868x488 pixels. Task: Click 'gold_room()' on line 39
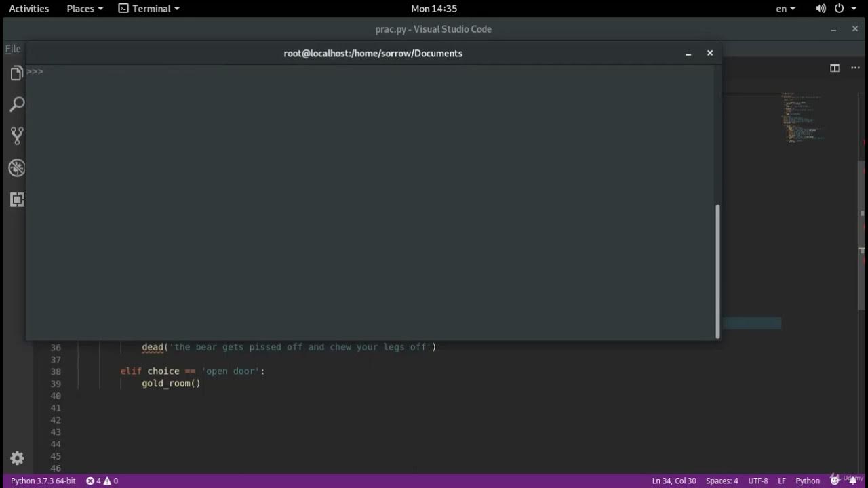[x=171, y=384]
